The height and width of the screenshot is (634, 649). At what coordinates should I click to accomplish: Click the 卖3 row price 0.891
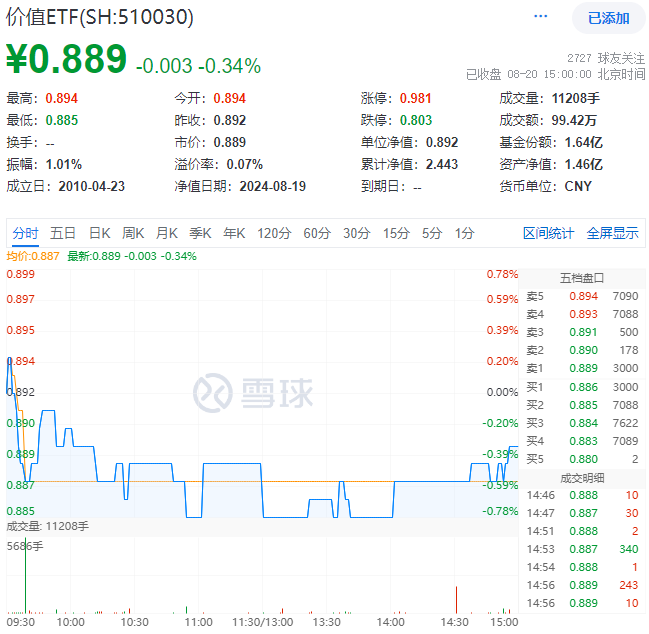point(583,332)
